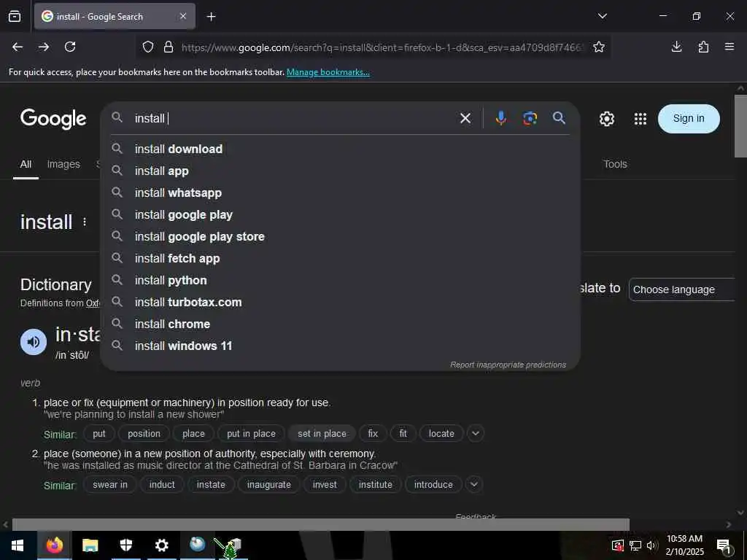Pick suggestion install chrome
Screen dimensions: 747x560
tap(340, 324)
